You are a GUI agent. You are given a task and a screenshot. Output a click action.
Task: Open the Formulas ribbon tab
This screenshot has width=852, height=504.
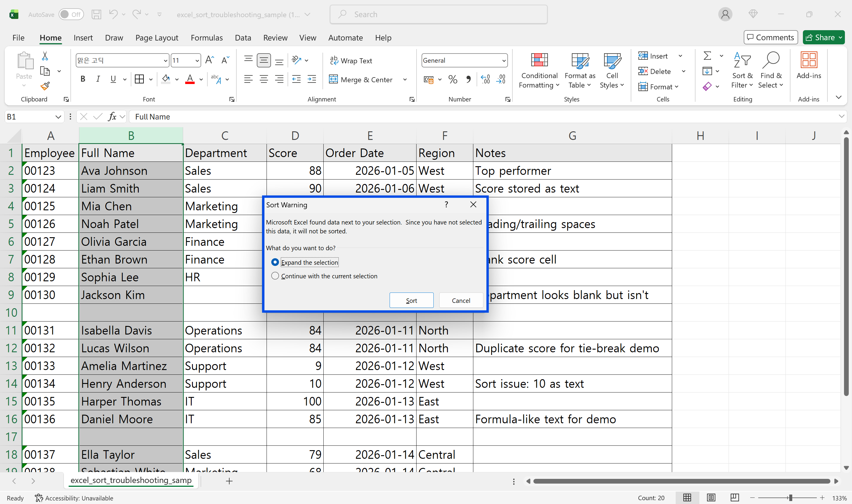[206, 38]
